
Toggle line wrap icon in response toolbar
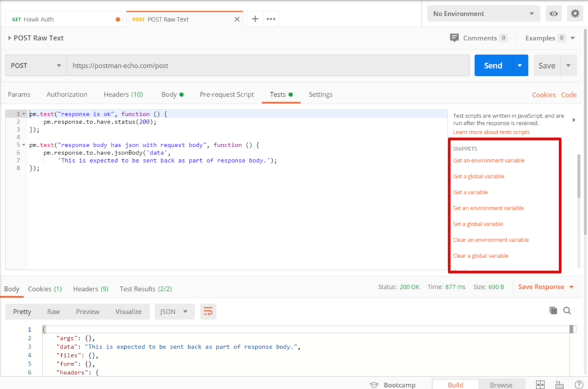click(x=208, y=312)
